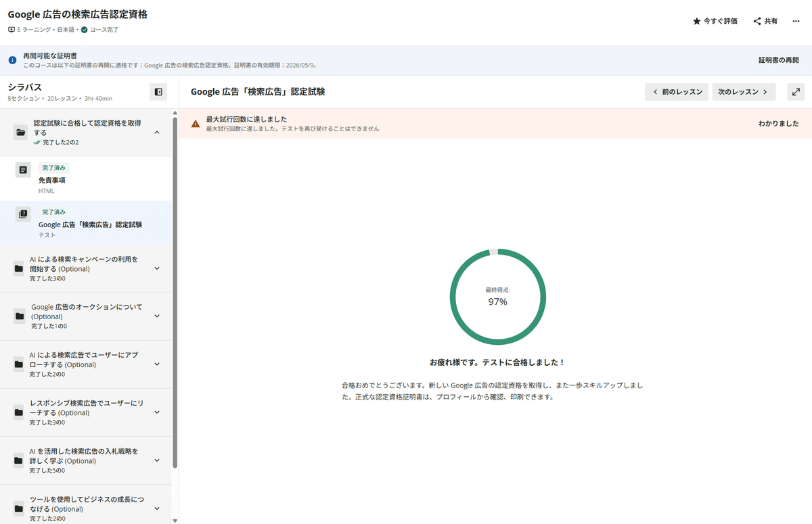Click the お疲れ様です。テストに合格しました！ message

[x=497, y=362]
